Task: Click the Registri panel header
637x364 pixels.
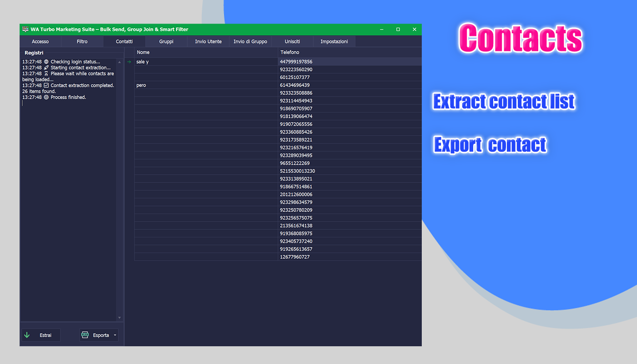Action: [34, 53]
